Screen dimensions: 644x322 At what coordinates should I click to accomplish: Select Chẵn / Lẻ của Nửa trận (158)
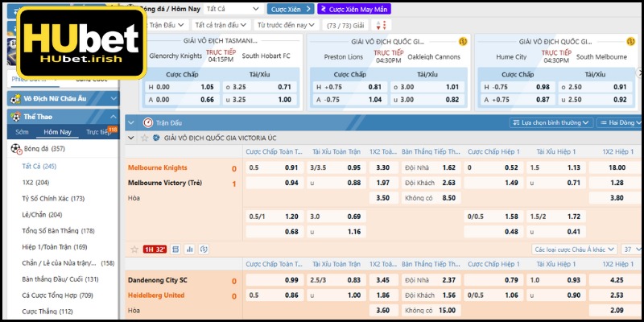68,263
